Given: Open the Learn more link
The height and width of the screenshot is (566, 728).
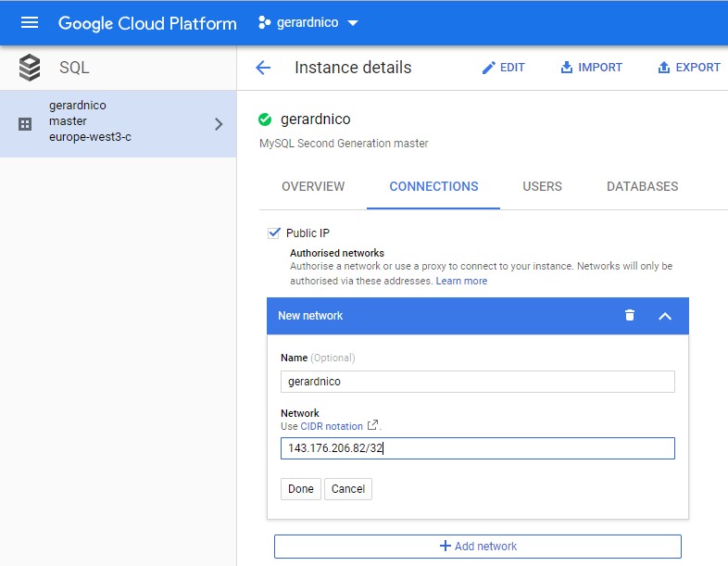Looking at the screenshot, I should 461,281.
